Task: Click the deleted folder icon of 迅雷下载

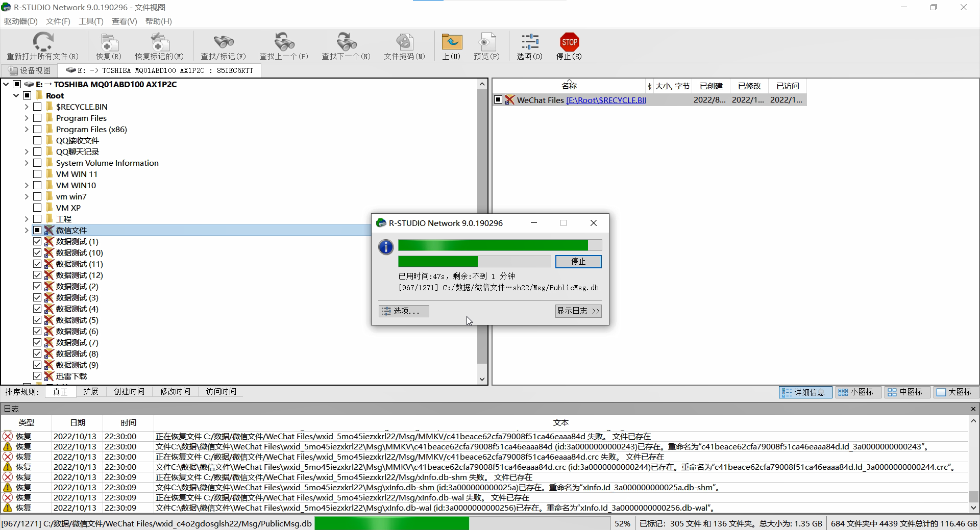Action: click(49, 376)
